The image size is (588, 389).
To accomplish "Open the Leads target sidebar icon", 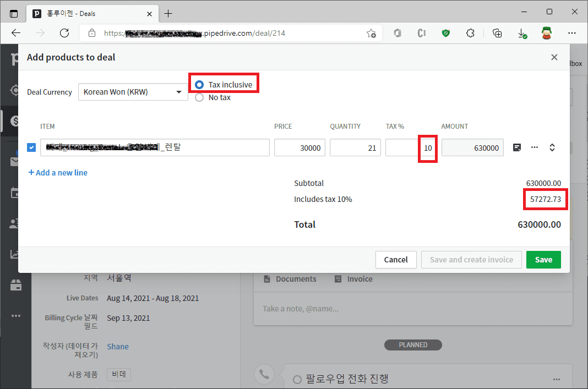I will tap(14, 90).
